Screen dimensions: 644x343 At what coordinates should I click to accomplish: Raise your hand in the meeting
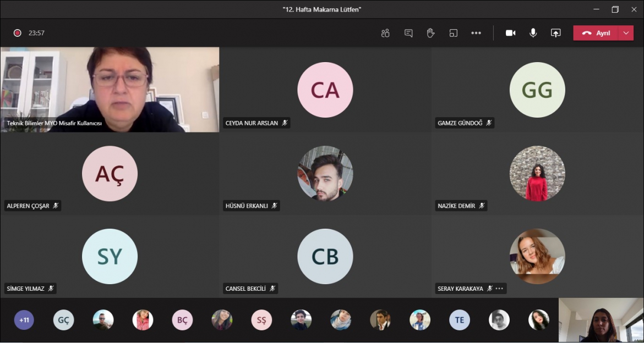[x=430, y=33]
